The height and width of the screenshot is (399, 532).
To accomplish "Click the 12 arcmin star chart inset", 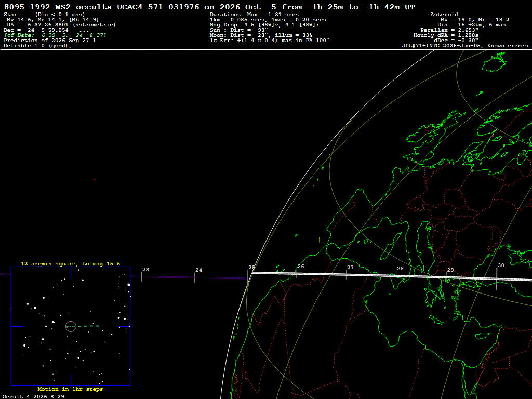I will [x=71, y=326].
